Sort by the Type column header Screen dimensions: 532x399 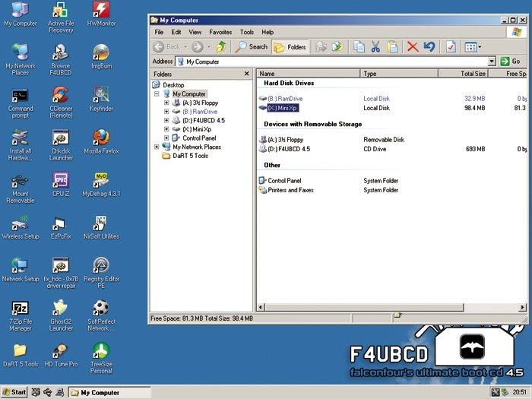click(399, 74)
